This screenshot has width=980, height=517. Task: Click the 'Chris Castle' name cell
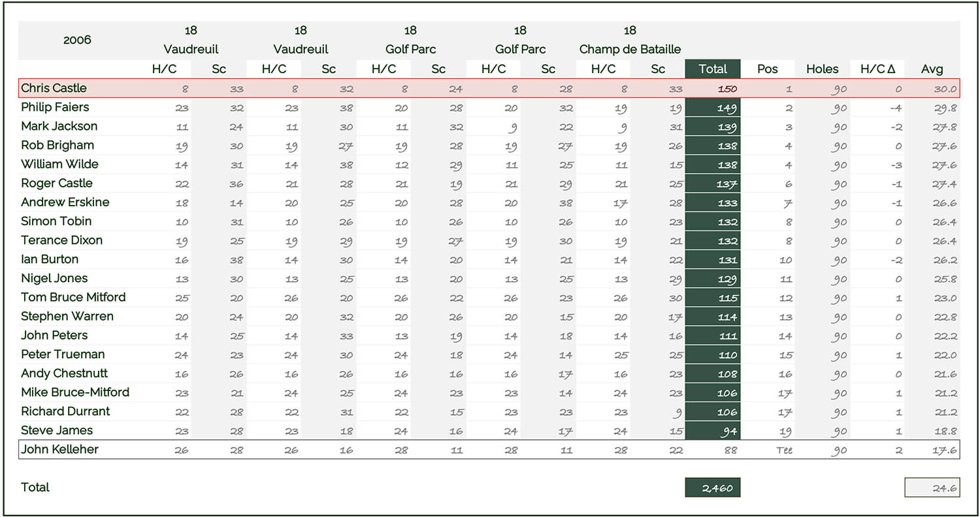[54, 88]
